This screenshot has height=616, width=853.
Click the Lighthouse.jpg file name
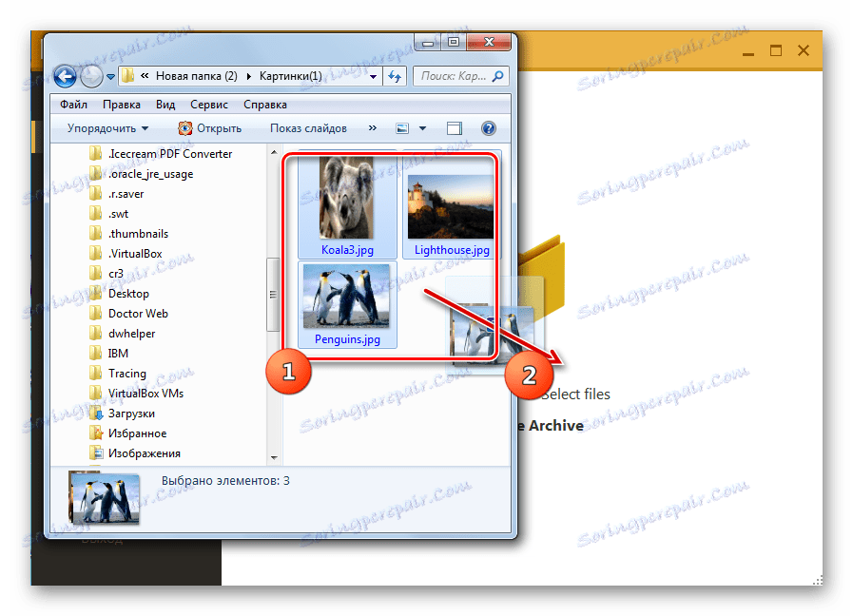[x=452, y=250]
